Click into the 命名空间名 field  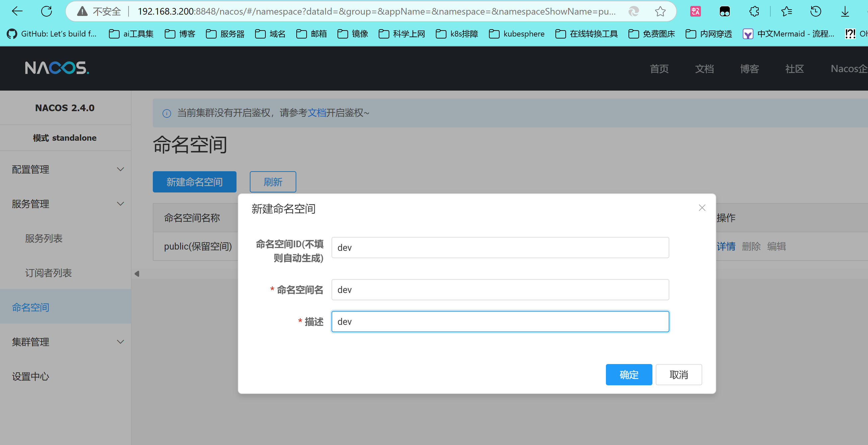[500, 289]
